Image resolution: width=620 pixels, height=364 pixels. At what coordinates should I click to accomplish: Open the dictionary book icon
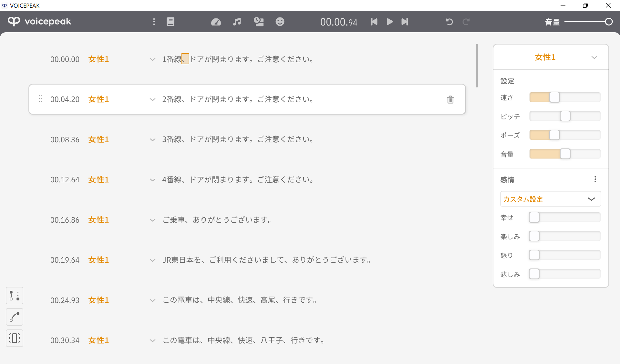pyautogui.click(x=170, y=22)
